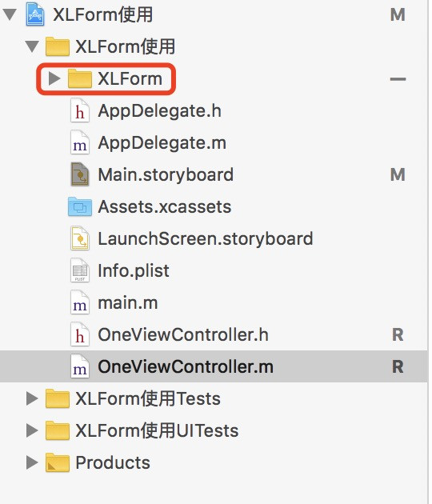The width and height of the screenshot is (432, 504).
Task: Click the main.m file icon
Action: [x=80, y=302]
